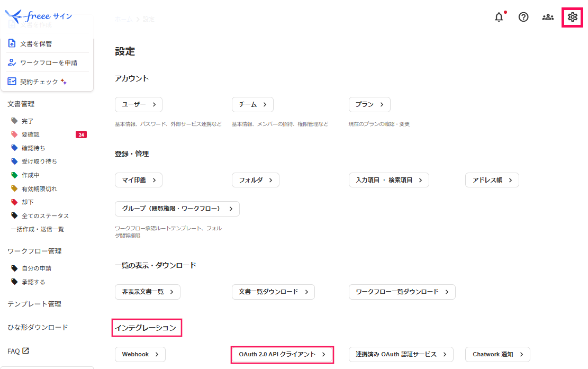
Task: Open the Webhook integration button
Action: [x=140, y=354]
